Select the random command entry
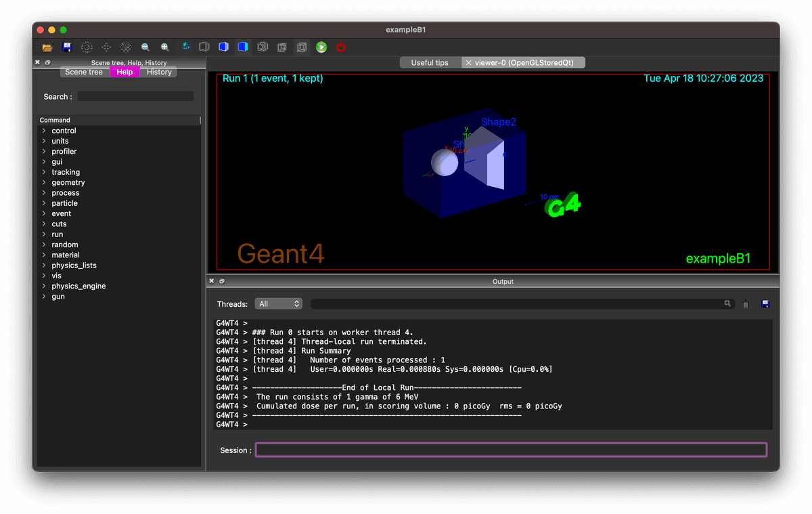Image resolution: width=812 pixels, height=514 pixels. point(65,244)
